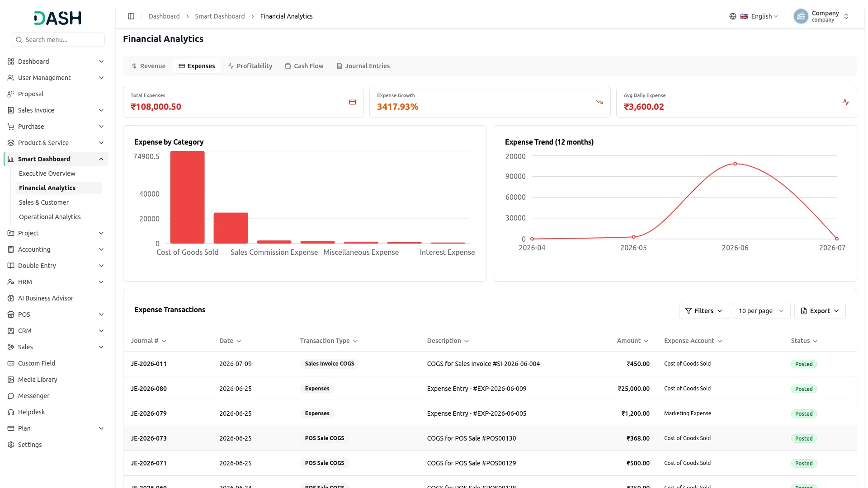The height and width of the screenshot is (488, 868).
Task: Click the Proposal icon in sidebar
Action: click(x=11, y=94)
